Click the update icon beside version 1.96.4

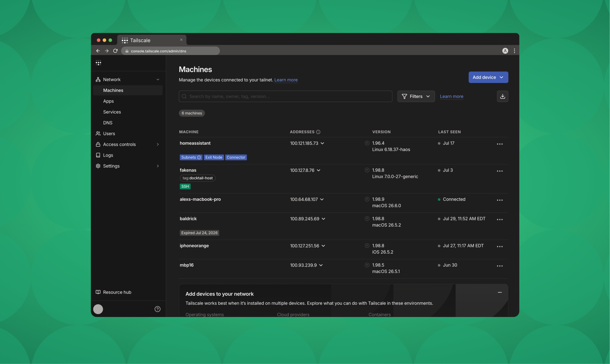click(x=367, y=143)
